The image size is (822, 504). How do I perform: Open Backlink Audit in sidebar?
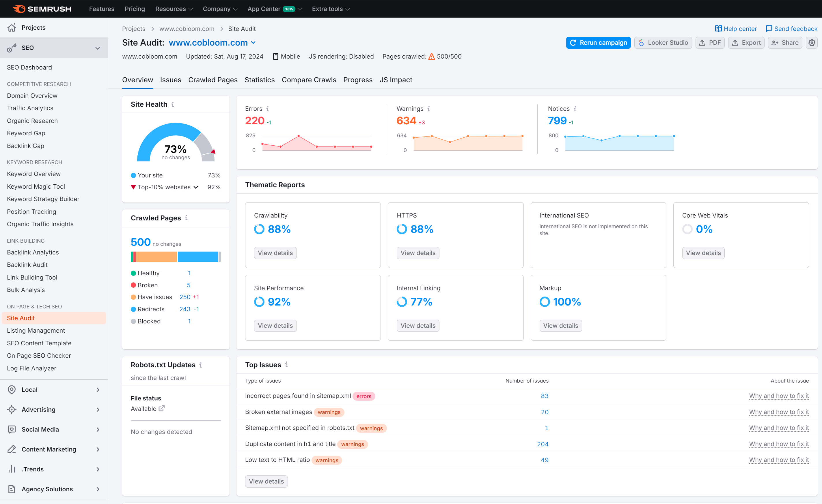(27, 265)
